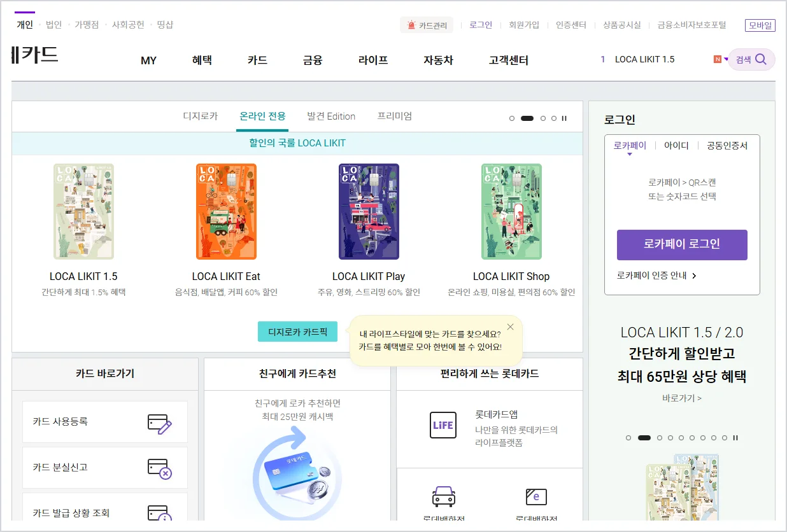Select first dot of right banner pager

[x=628, y=438]
